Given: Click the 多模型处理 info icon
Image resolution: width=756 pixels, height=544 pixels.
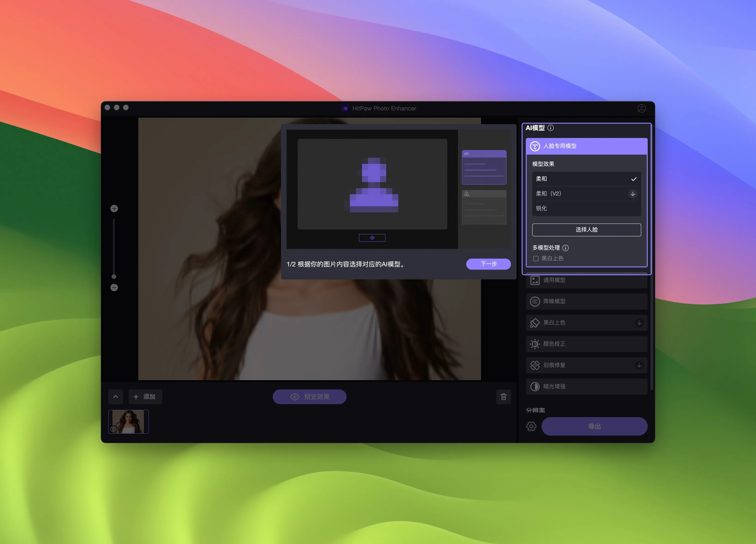Looking at the screenshot, I should pos(565,248).
